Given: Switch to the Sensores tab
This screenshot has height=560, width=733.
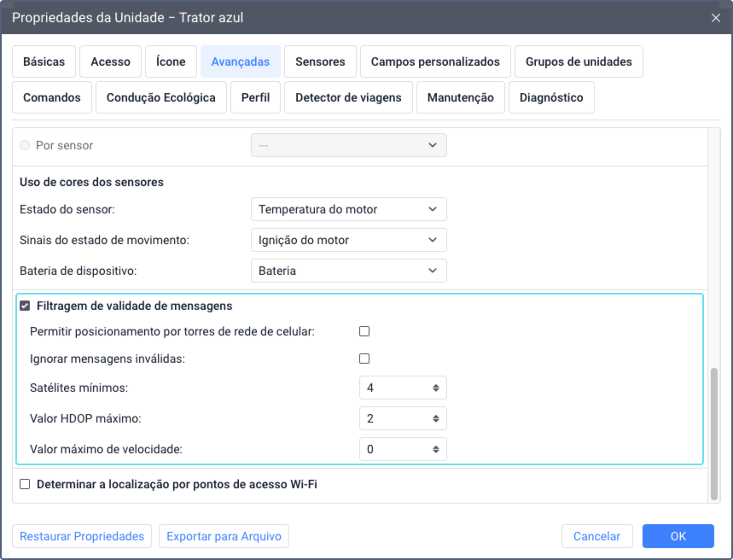Looking at the screenshot, I should tap(320, 61).
